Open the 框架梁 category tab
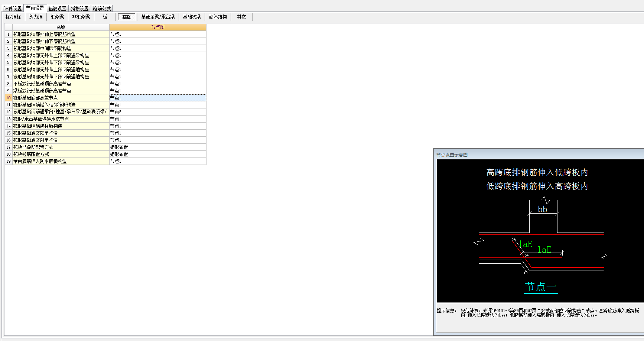The height and width of the screenshot is (341, 644). [x=57, y=17]
